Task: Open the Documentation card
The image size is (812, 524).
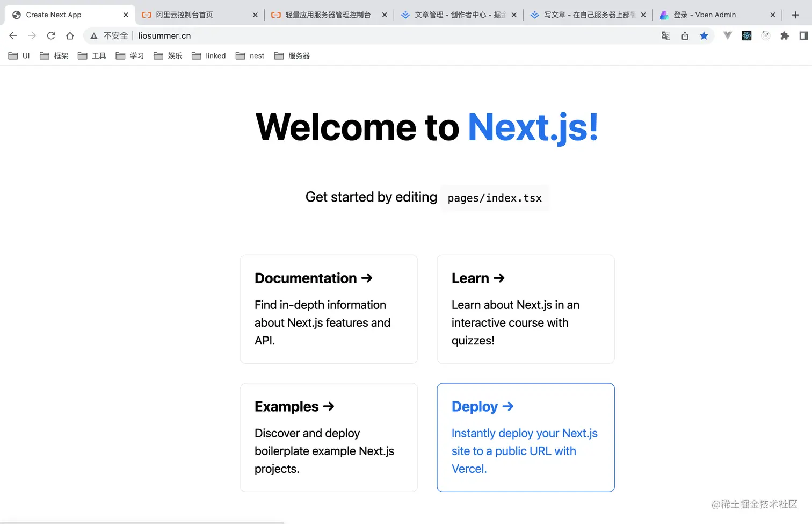Action: [329, 309]
